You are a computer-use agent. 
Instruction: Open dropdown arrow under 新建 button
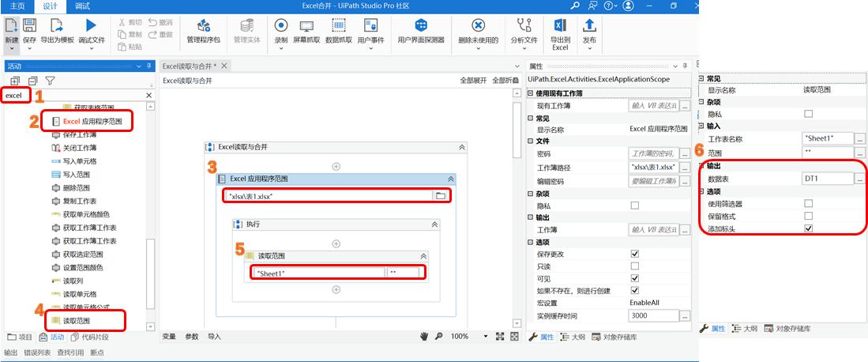(x=12, y=49)
